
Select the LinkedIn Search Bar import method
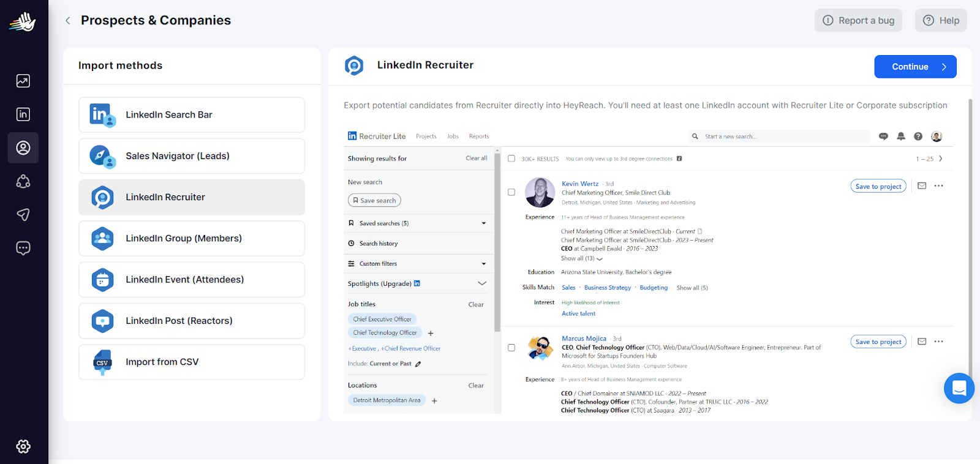[x=192, y=114]
